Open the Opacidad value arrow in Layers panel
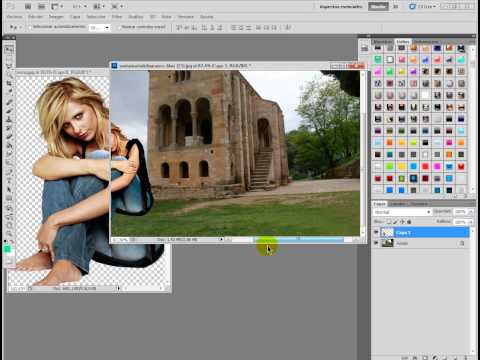The height and width of the screenshot is (360, 480). click(x=471, y=212)
